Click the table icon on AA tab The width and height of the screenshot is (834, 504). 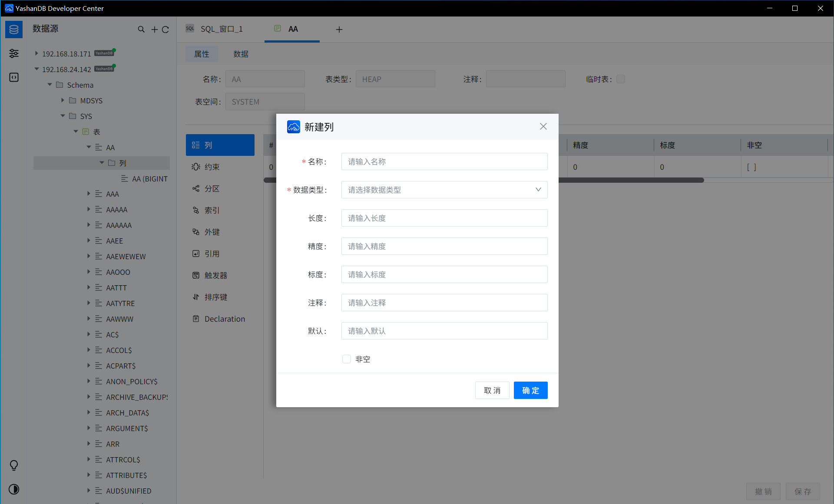click(x=278, y=29)
